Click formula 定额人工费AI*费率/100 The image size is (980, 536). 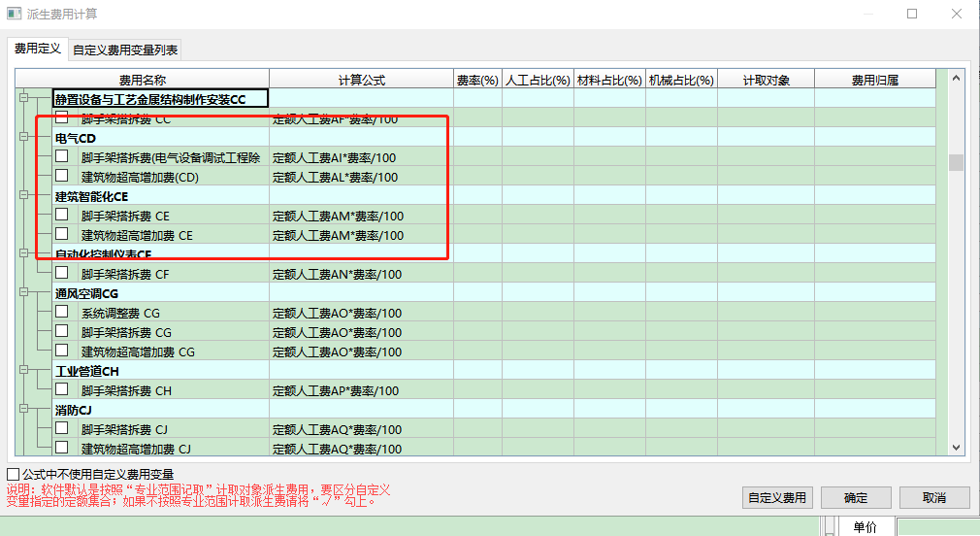(335, 157)
